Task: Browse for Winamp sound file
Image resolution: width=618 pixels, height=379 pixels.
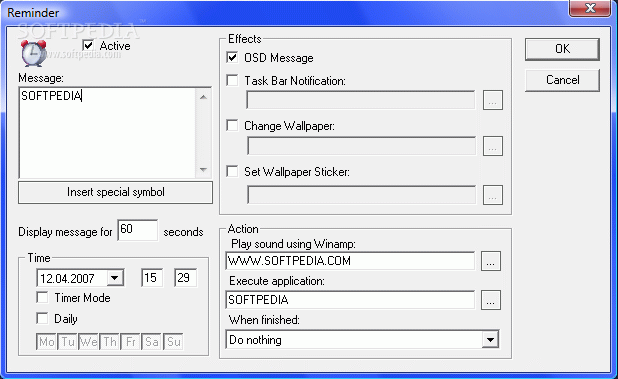Action: 491,261
